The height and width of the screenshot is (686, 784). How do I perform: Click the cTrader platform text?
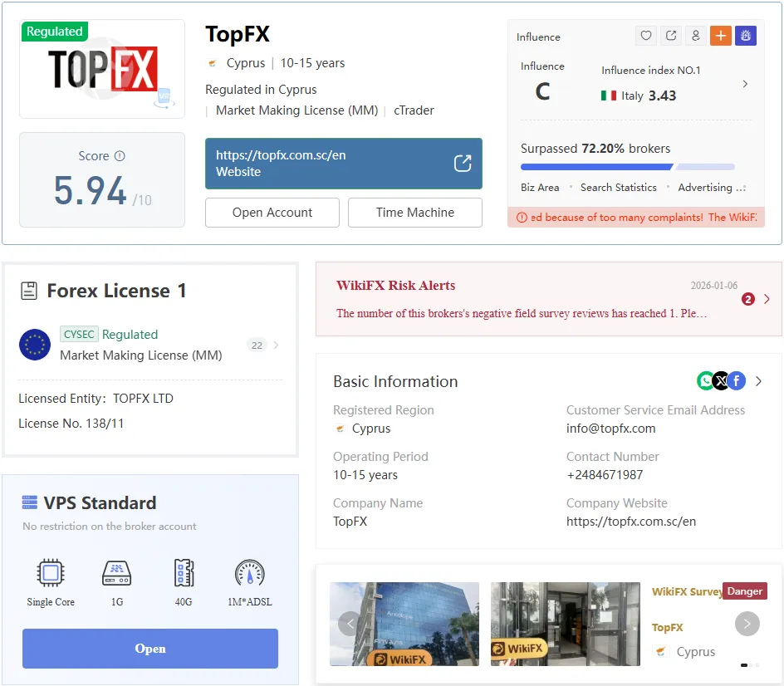pyautogui.click(x=414, y=110)
